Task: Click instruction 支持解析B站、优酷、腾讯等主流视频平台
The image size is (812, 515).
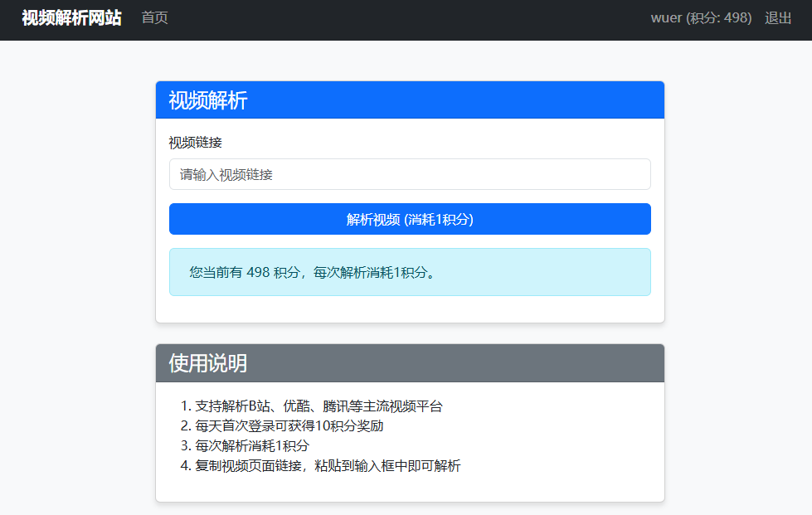Action: tap(318, 406)
